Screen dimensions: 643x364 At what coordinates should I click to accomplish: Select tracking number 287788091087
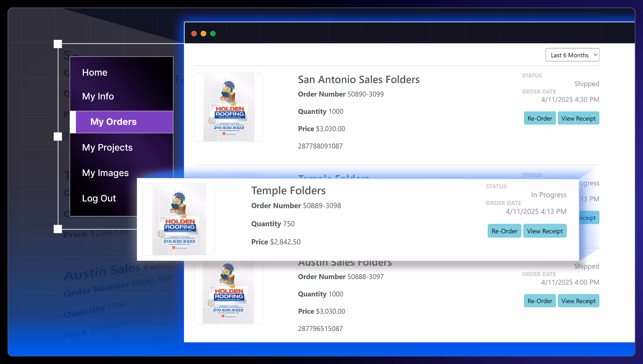320,146
